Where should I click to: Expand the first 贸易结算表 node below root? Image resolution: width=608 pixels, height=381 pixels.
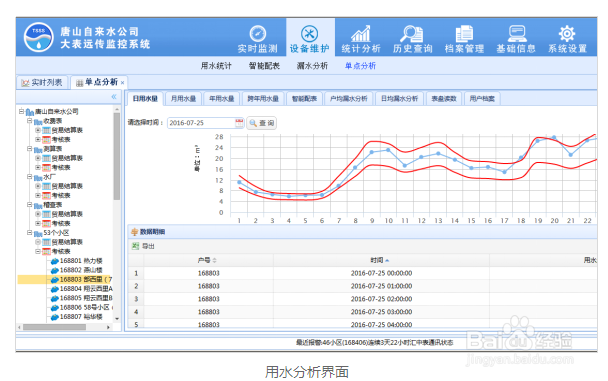pos(38,130)
